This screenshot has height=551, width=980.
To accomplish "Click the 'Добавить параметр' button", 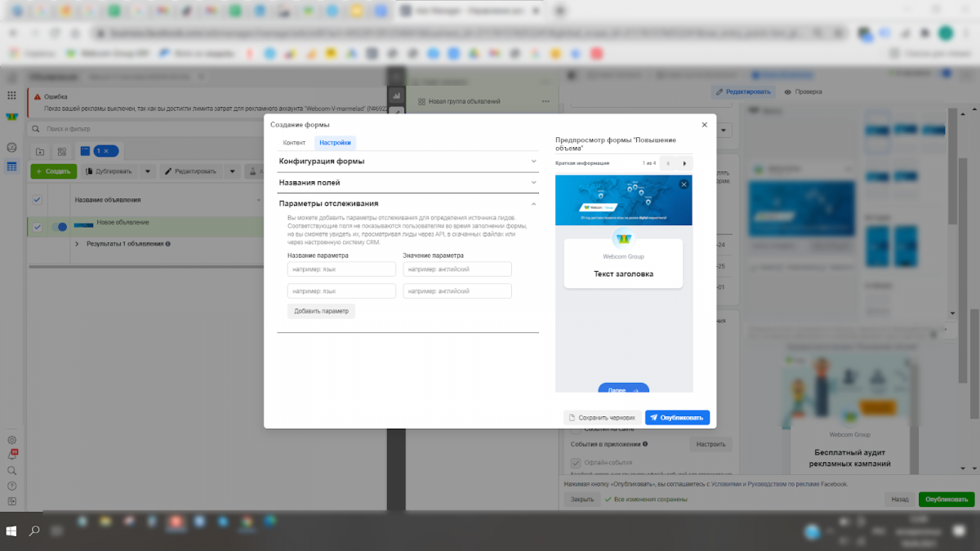I will tap(321, 311).
